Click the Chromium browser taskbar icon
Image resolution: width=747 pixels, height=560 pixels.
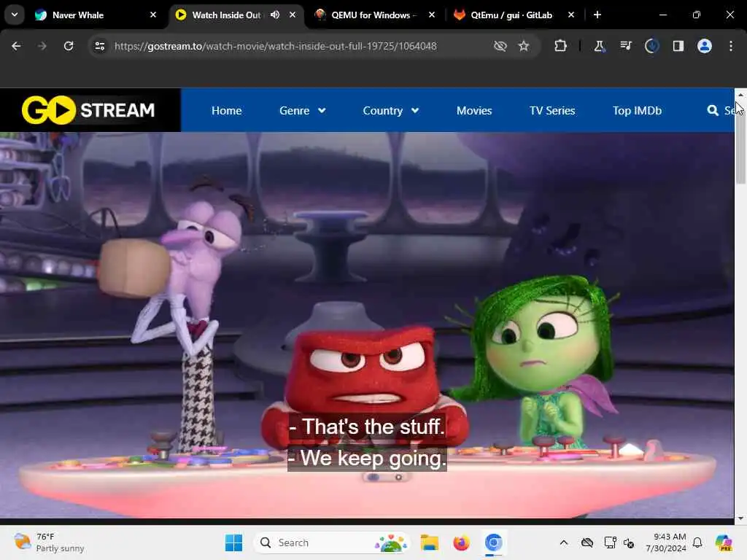point(494,542)
